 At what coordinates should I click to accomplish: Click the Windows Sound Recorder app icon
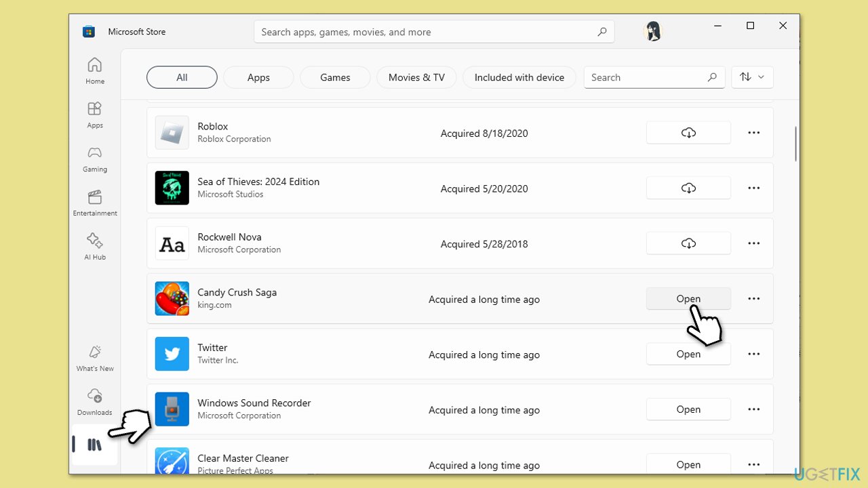coord(172,409)
